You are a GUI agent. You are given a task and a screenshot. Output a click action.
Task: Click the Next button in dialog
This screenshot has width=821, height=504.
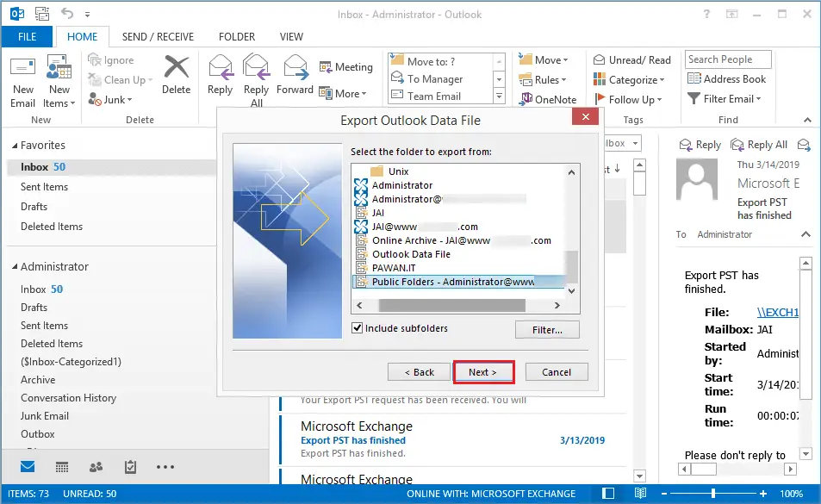point(483,372)
